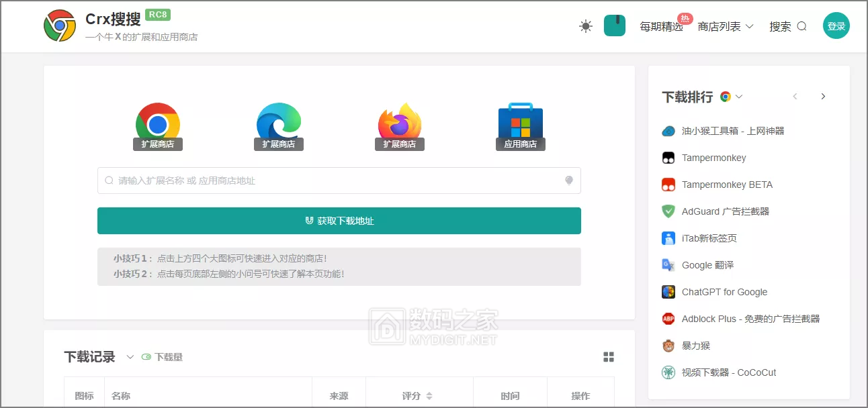Open the browser selector in 下载排行
The width and height of the screenshot is (868, 408).
point(731,97)
